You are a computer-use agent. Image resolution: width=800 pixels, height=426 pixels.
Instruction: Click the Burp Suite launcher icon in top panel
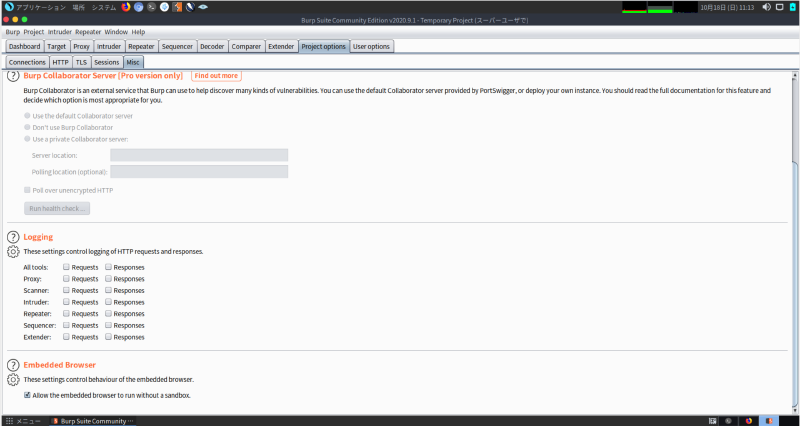[176, 6]
